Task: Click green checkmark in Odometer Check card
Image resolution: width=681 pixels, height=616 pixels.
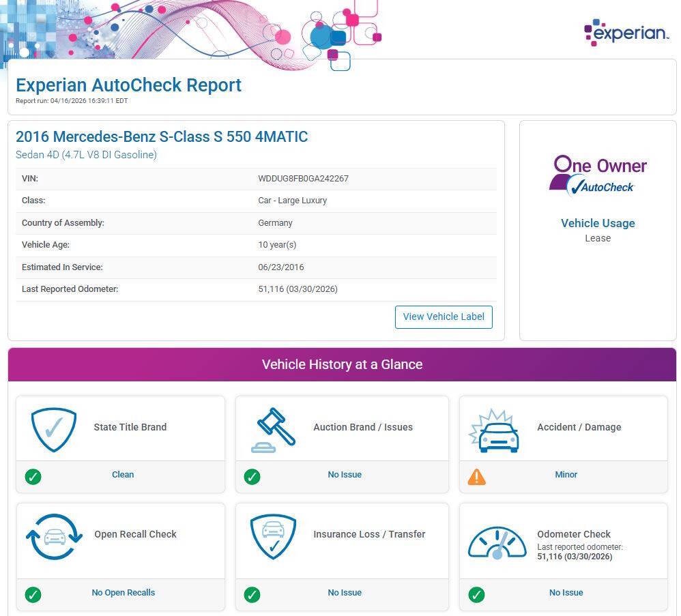Action: pos(476,594)
